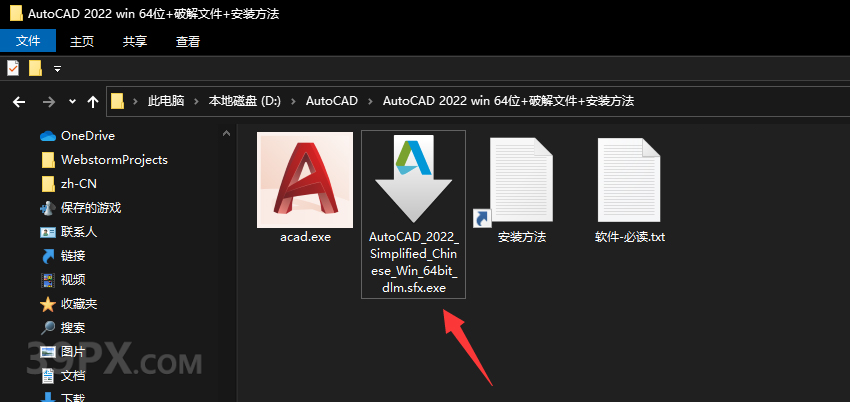This screenshot has height=402, width=850.
Task: Select the 安装方法 shortcut icon
Action: coord(513,182)
